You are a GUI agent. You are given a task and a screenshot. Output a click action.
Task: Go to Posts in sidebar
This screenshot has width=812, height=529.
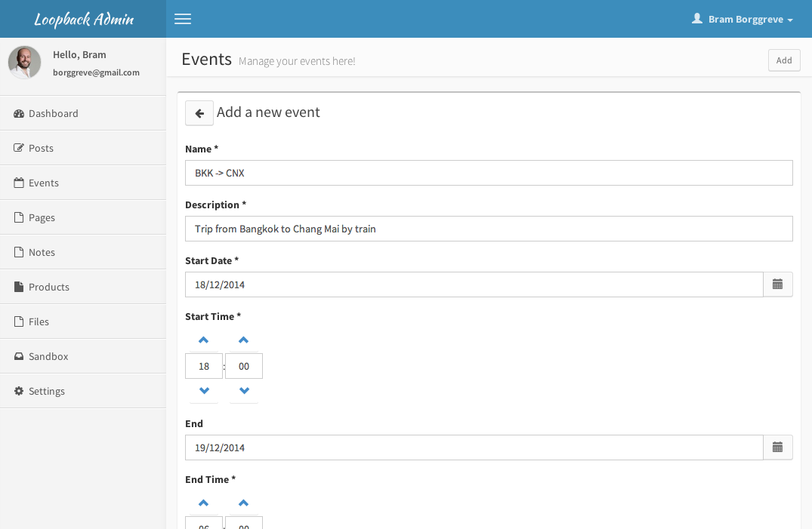(x=41, y=148)
